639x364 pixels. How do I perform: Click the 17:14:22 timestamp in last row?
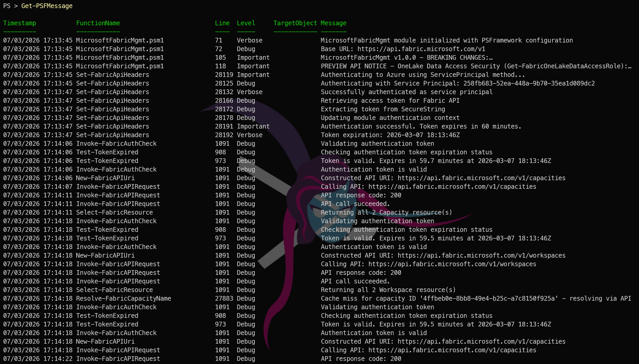pos(38,359)
